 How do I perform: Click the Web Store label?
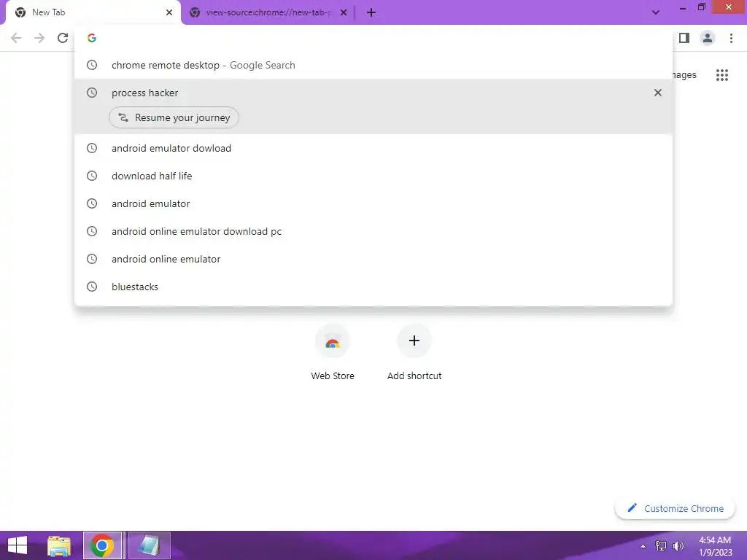tap(333, 376)
